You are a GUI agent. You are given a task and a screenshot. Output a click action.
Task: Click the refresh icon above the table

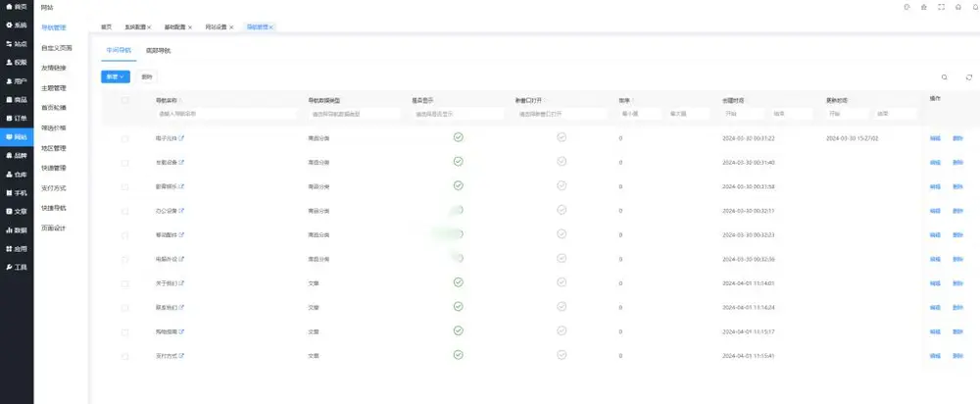969,77
